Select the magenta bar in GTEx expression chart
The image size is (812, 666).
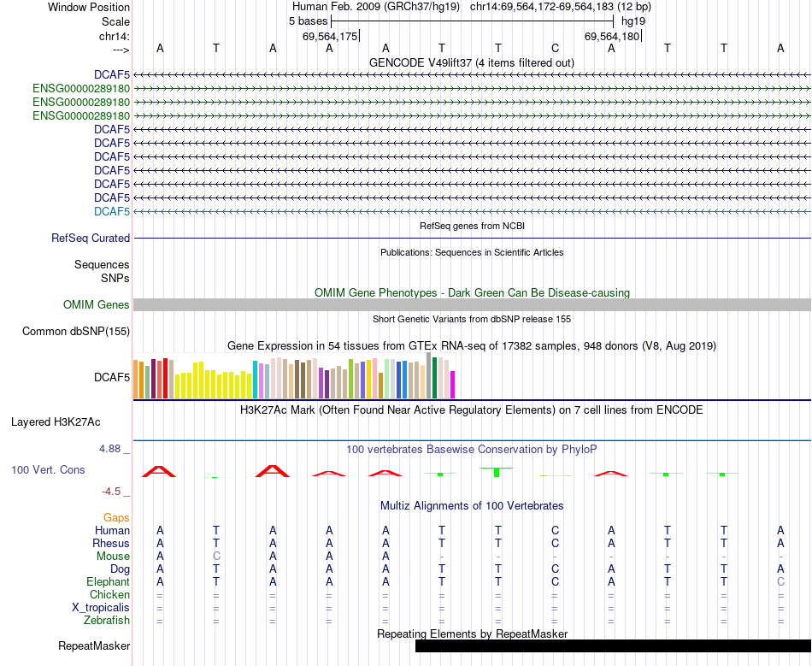(453, 384)
